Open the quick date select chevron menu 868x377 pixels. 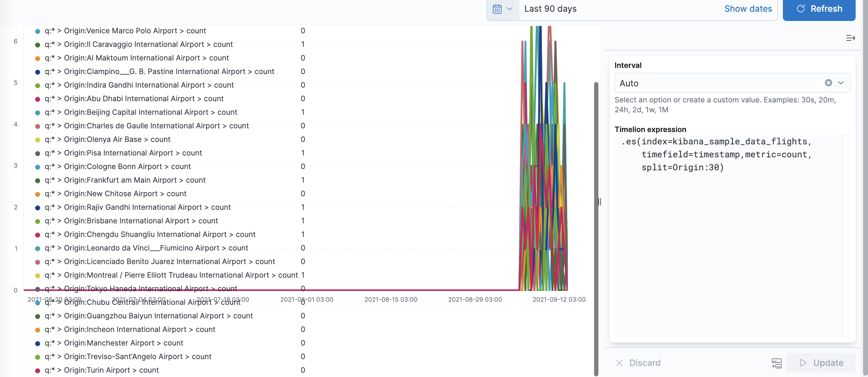510,9
